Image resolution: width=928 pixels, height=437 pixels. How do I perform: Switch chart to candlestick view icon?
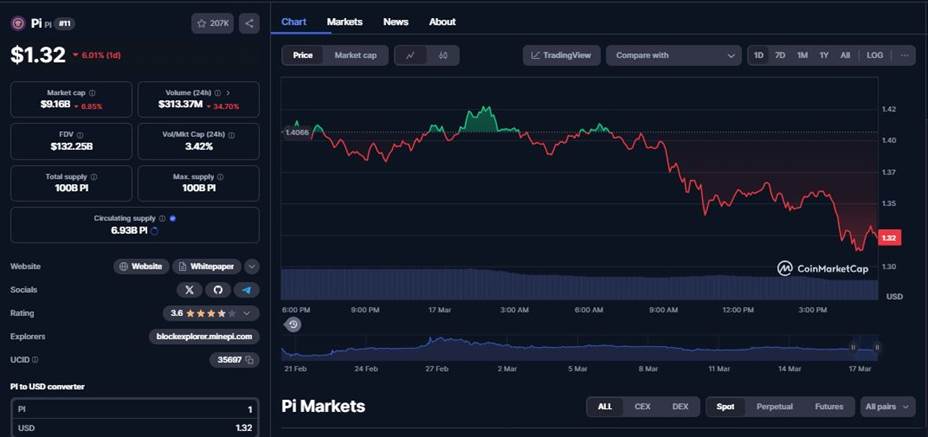point(443,55)
